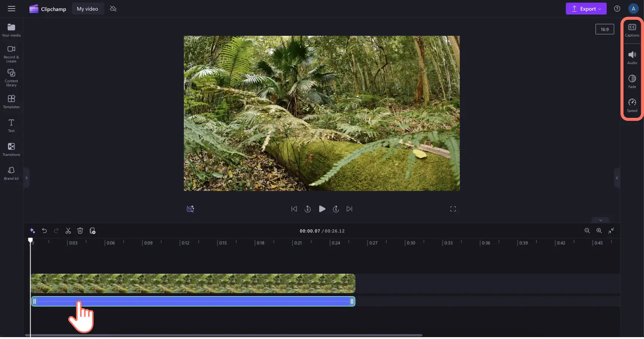Open the Captions panel
This screenshot has height=339, width=644.
point(632,30)
